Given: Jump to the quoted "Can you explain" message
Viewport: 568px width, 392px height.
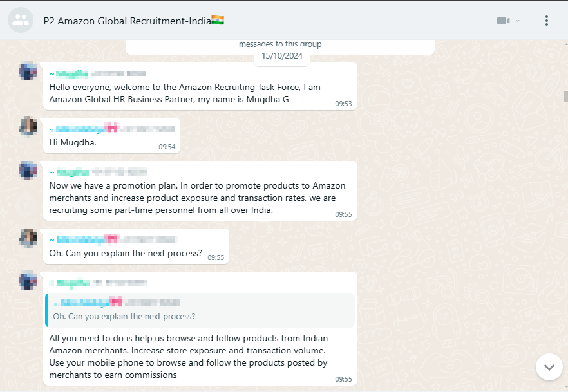Looking at the screenshot, I should click(200, 310).
